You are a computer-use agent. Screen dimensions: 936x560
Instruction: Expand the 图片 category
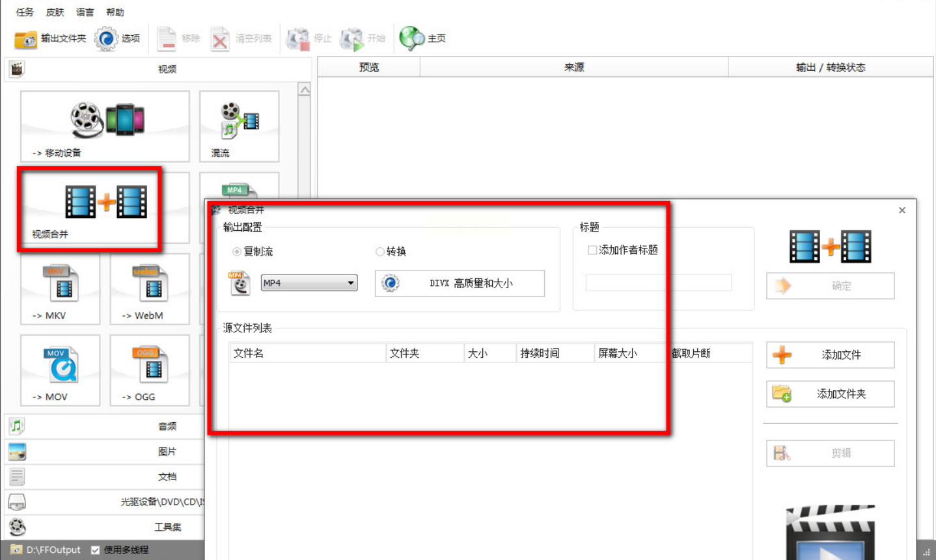click(x=104, y=451)
